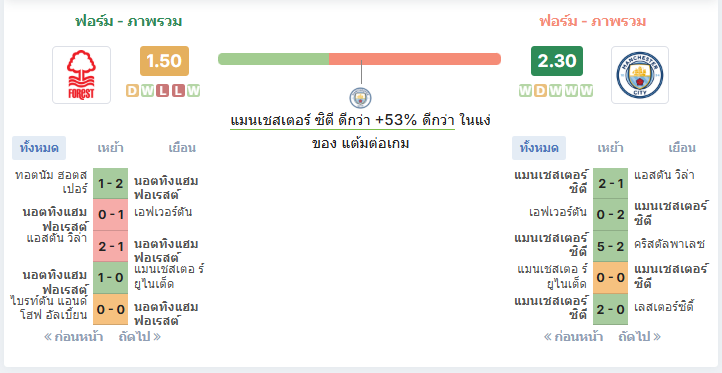Switch to left 'เยือน' away tab
The width and height of the screenshot is (722, 373).
click(182, 148)
